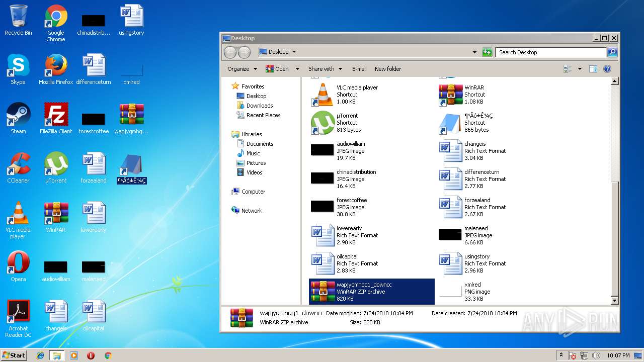Select lowerearly document on desktop
This screenshot has width=644, height=362.
tap(94, 218)
